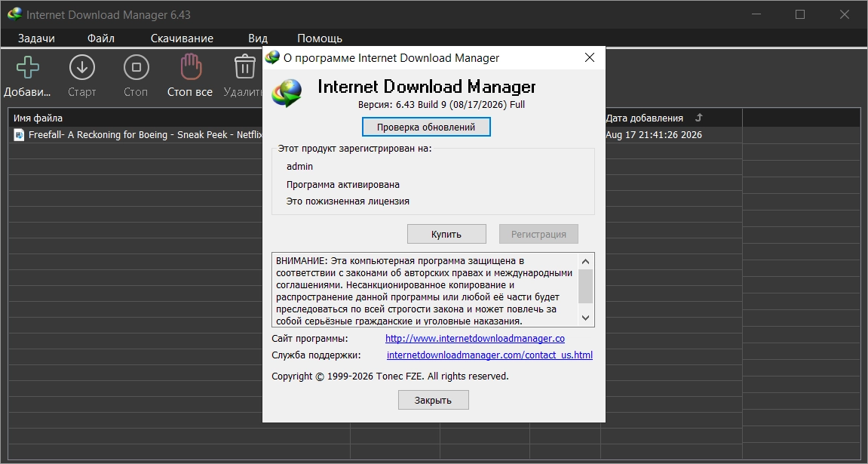This screenshot has height=464, width=868.
Task: Open the contact_us.html support link
Action: point(490,355)
